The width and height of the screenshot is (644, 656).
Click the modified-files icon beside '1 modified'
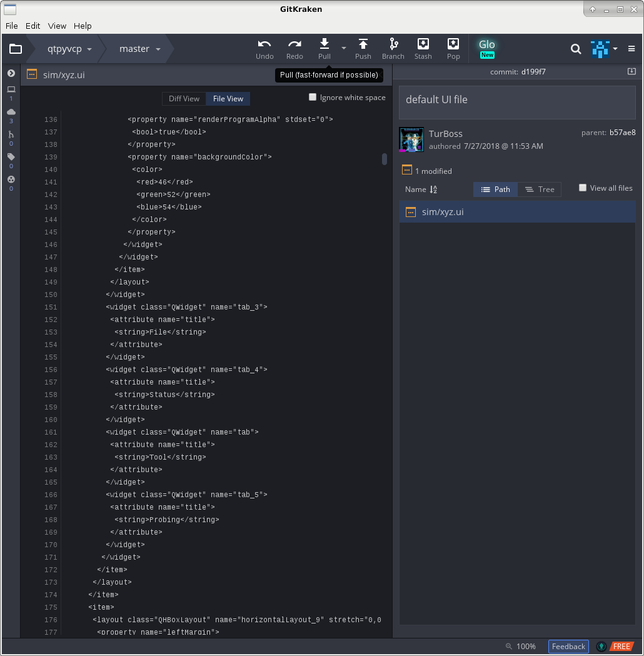(x=406, y=170)
